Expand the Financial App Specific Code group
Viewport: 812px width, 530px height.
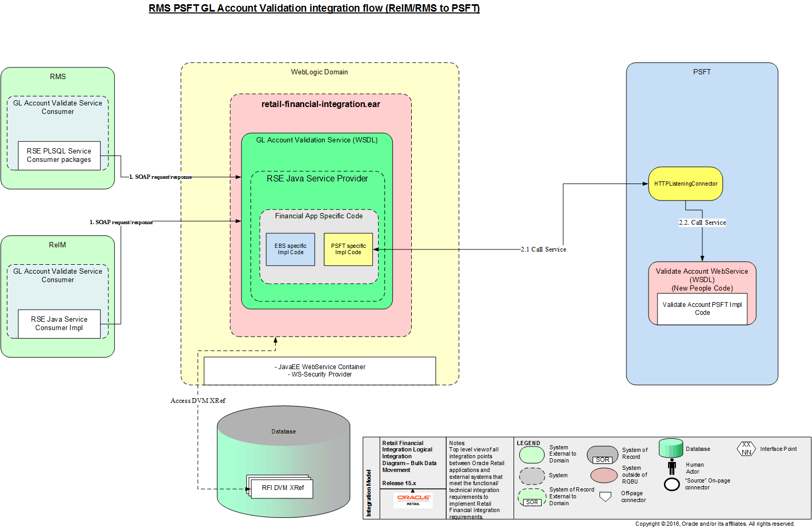pyautogui.click(x=318, y=216)
